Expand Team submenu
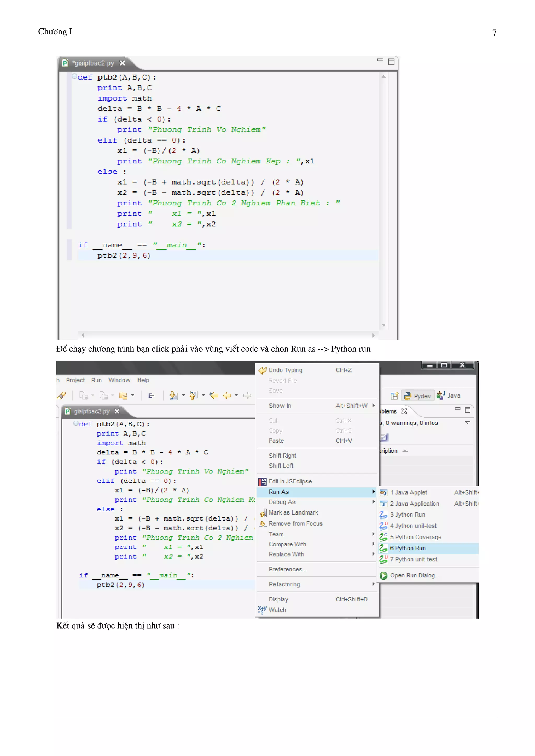 (x=318, y=534)
